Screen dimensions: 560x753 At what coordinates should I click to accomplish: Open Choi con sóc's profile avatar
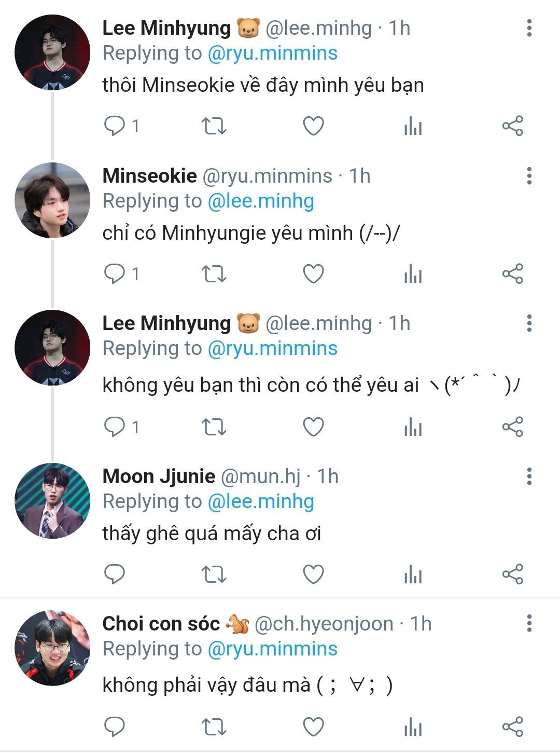(x=52, y=648)
